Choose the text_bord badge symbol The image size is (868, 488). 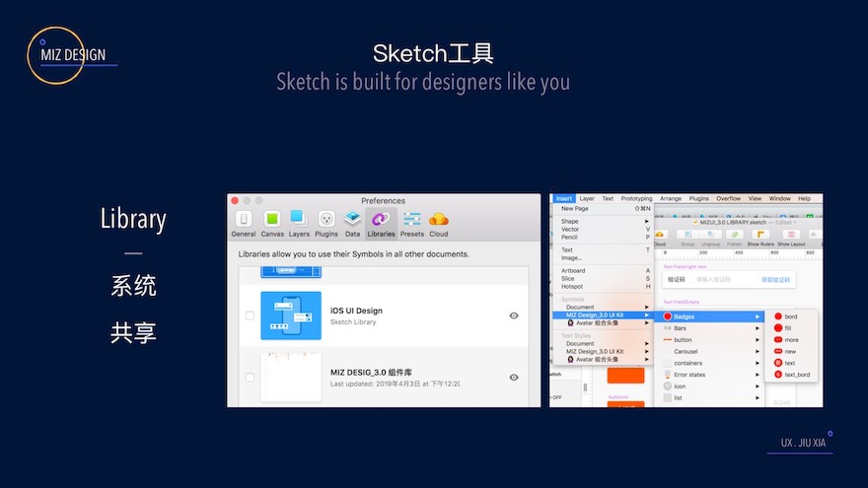pyautogui.click(x=791, y=375)
